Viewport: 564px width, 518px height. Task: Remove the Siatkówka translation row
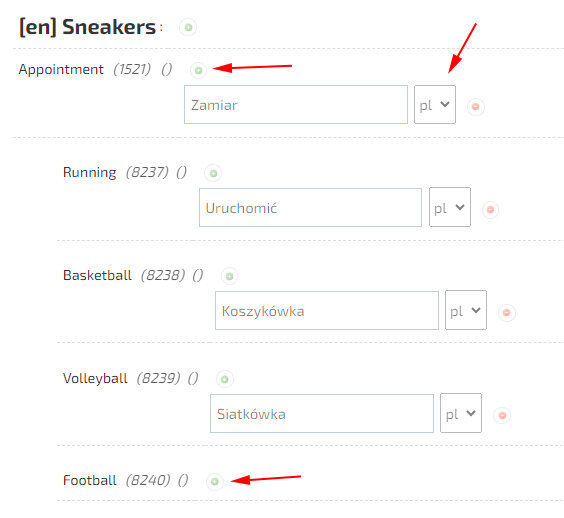502,415
